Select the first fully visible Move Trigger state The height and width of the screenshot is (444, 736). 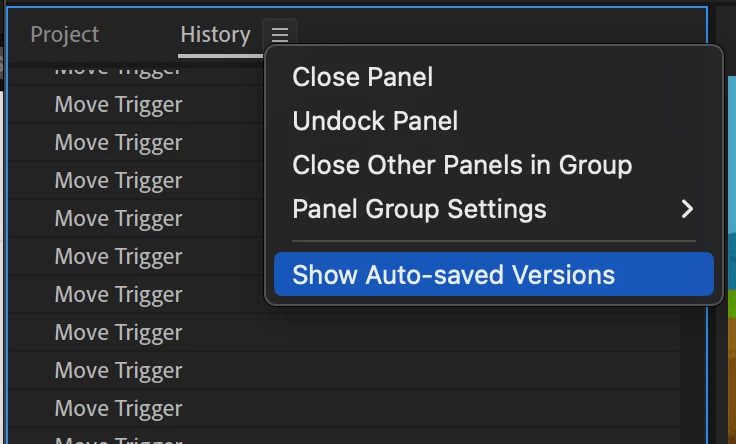point(118,105)
